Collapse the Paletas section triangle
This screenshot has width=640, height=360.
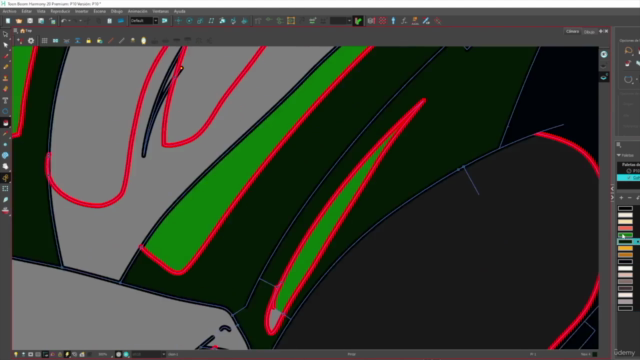(x=619, y=155)
